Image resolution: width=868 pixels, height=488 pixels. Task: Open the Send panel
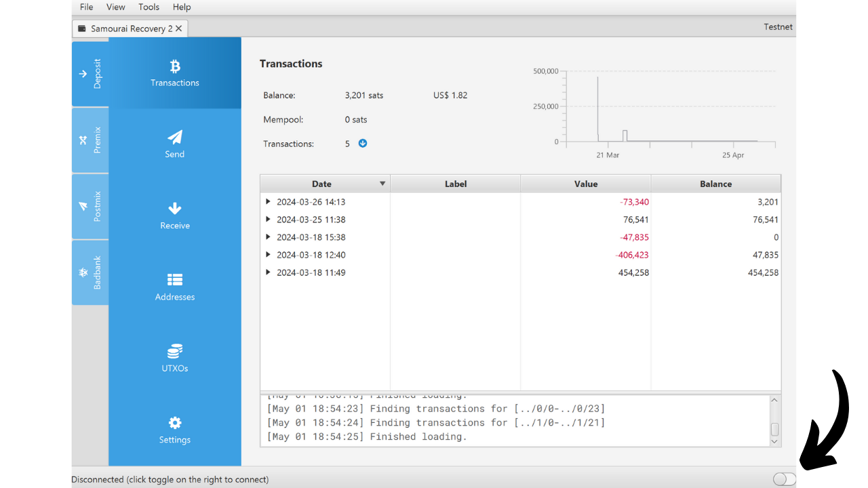(175, 144)
